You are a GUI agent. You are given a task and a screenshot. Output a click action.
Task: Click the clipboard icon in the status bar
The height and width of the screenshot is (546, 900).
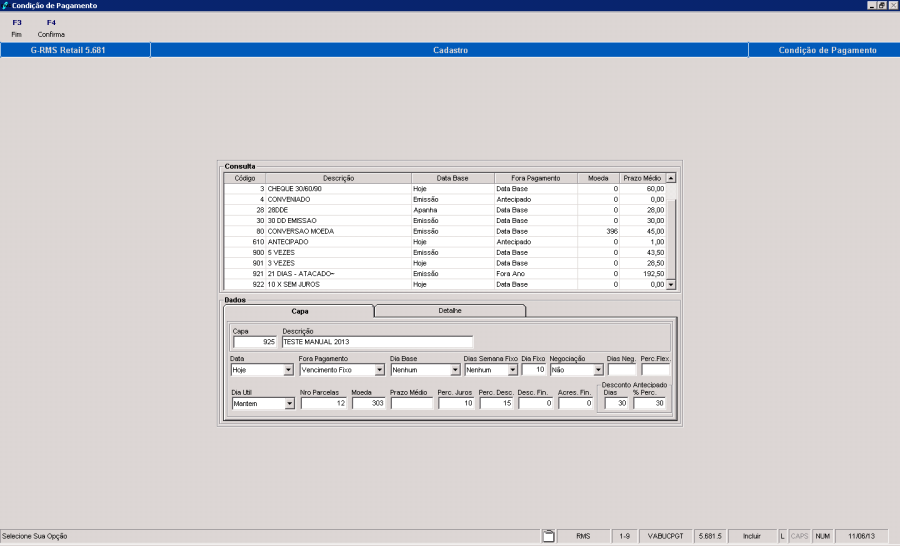[548, 536]
